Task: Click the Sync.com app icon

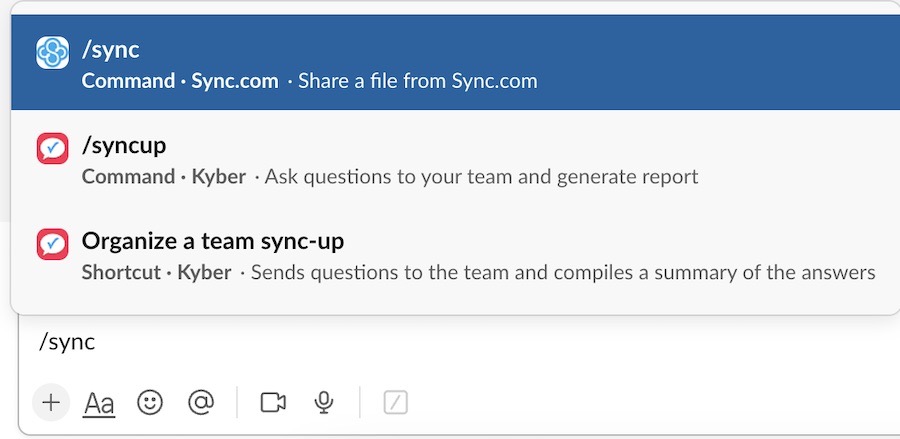Action: 53,52
